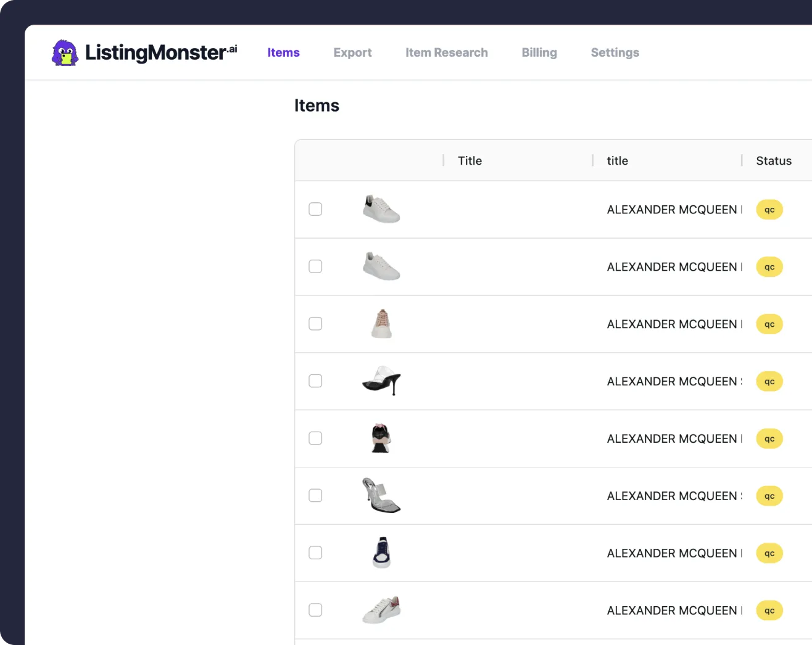Viewport: 812px width, 645px height.
Task: Click ALEXANDER MCQUEEN title in the black stiletto row
Action: 674,382
